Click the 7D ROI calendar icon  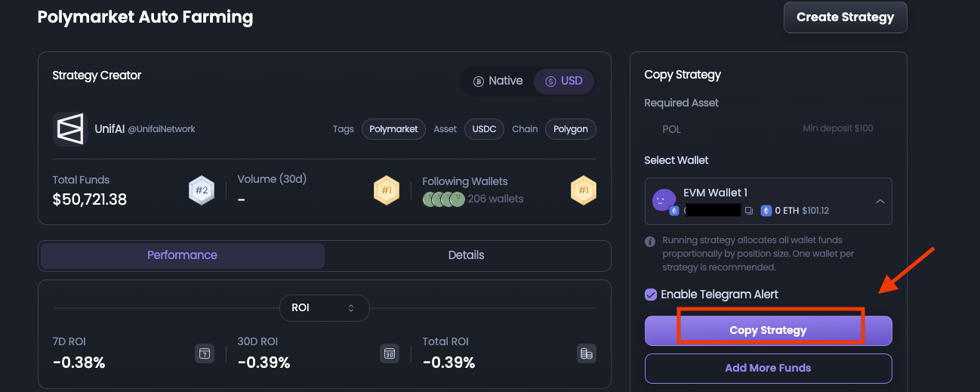[x=205, y=353]
